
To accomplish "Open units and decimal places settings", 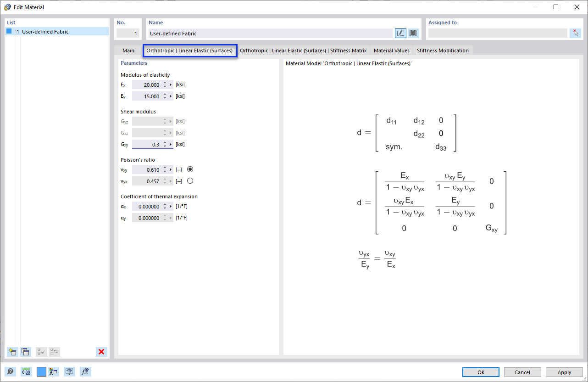I will (x=26, y=372).
